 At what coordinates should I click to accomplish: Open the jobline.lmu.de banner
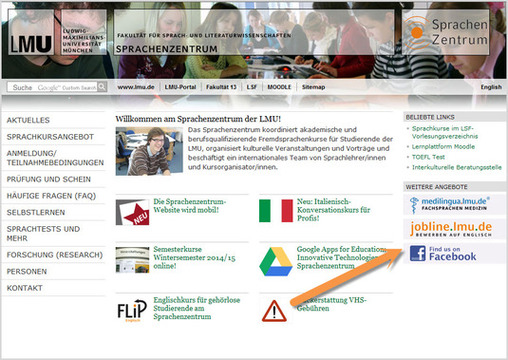click(x=451, y=229)
